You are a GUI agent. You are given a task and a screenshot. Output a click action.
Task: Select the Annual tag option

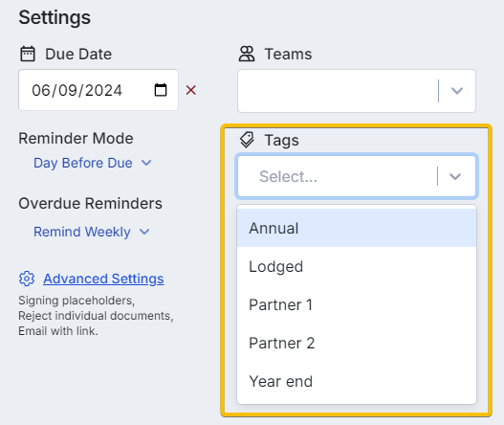click(x=357, y=228)
